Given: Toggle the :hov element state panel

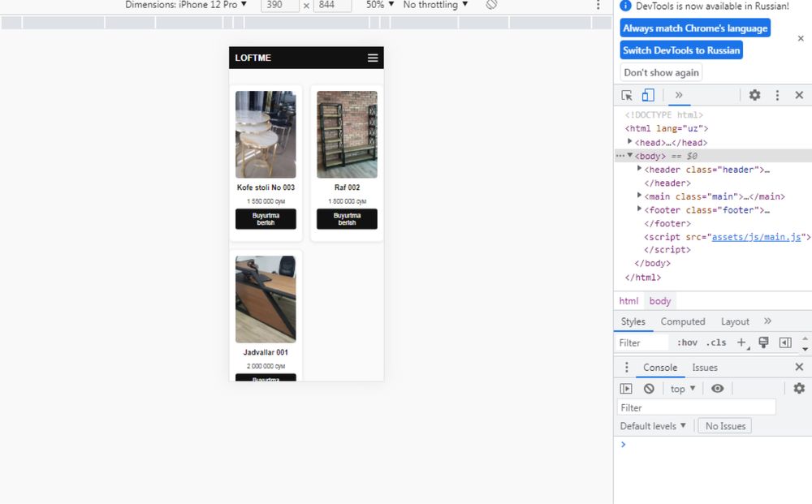Looking at the screenshot, I should [x=687, y=342].
